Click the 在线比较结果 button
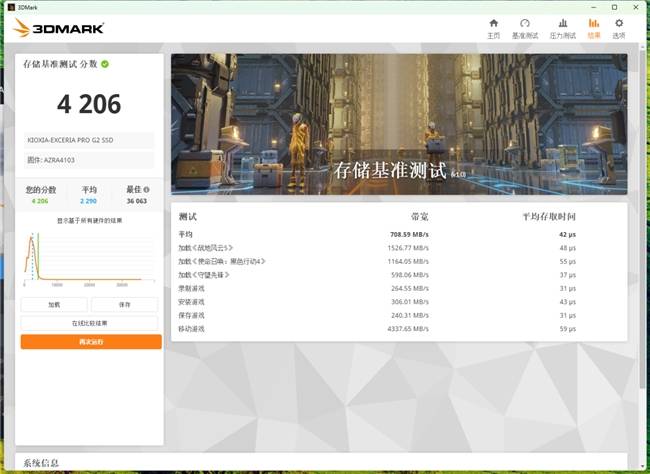Screen dimensions: 650x474 pos(90,323)
